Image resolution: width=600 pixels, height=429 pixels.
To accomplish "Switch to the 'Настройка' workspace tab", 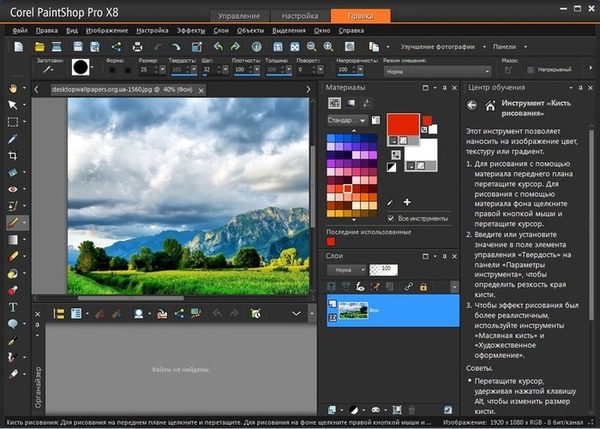I will (x=298, y=16).
